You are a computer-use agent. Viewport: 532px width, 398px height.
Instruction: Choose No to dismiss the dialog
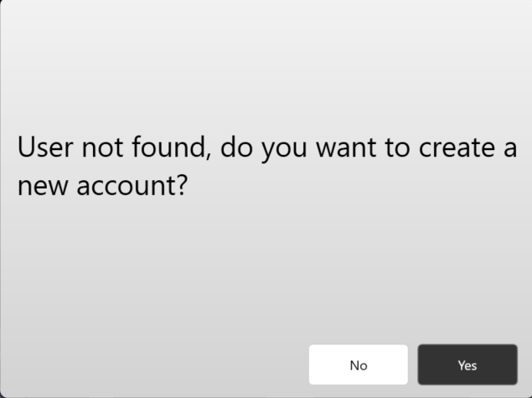click(359, 364)
